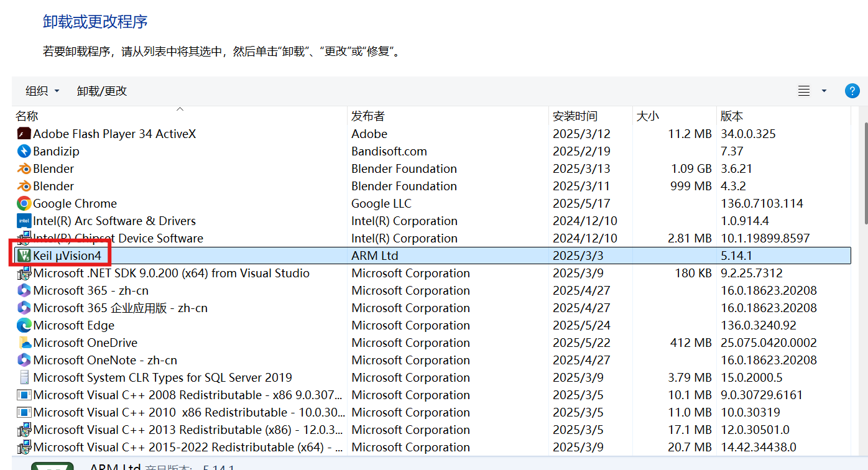Click the 999 MB size cell
The width and height of the screenshot is (868, 470).
[691, 186]
